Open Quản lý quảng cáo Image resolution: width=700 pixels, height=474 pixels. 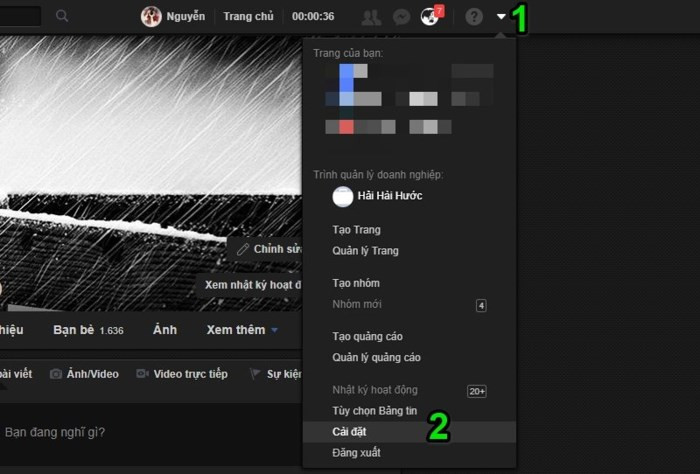tap(376, 357)
